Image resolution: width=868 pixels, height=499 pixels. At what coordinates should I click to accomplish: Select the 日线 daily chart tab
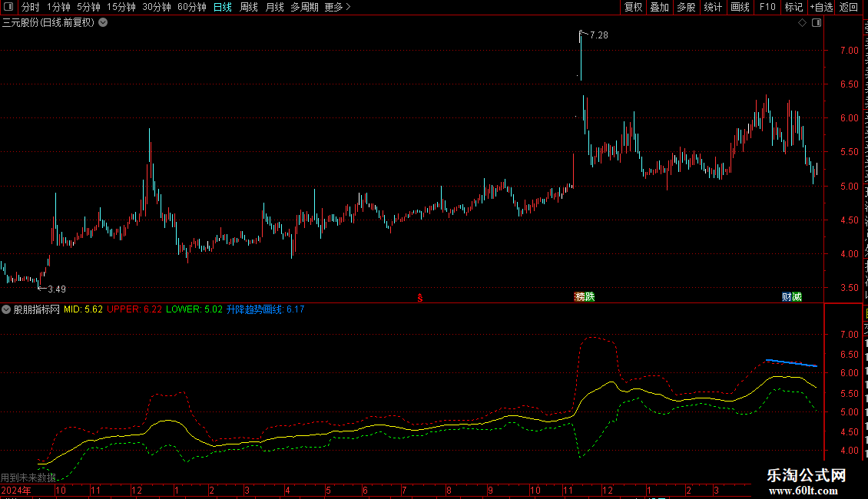click(223, 7)
